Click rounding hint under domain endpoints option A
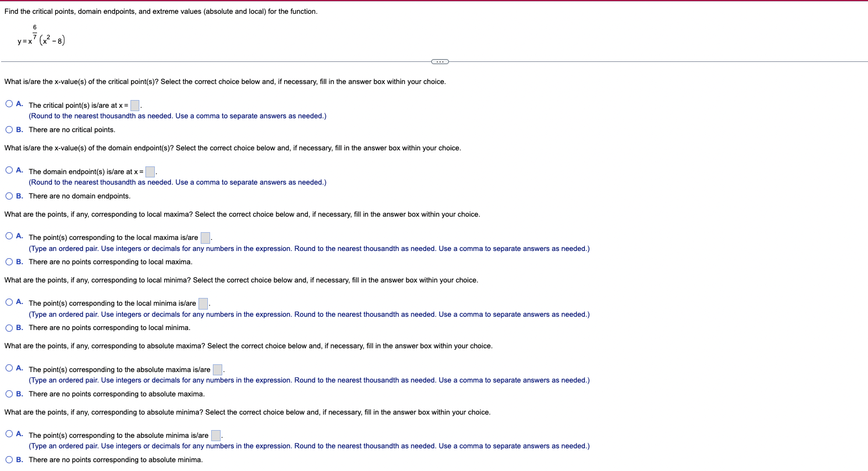The image size is (868, 471). coord(177,182)
